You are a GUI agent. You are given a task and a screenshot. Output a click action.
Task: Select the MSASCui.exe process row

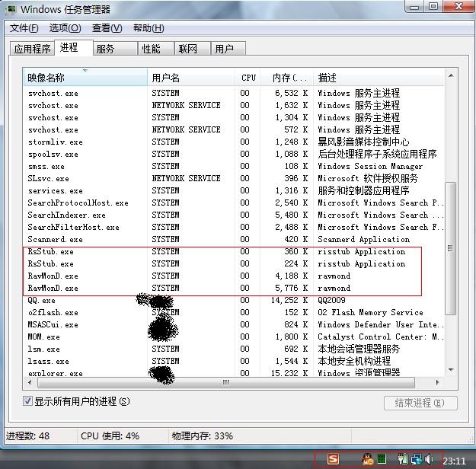[234, 324]
